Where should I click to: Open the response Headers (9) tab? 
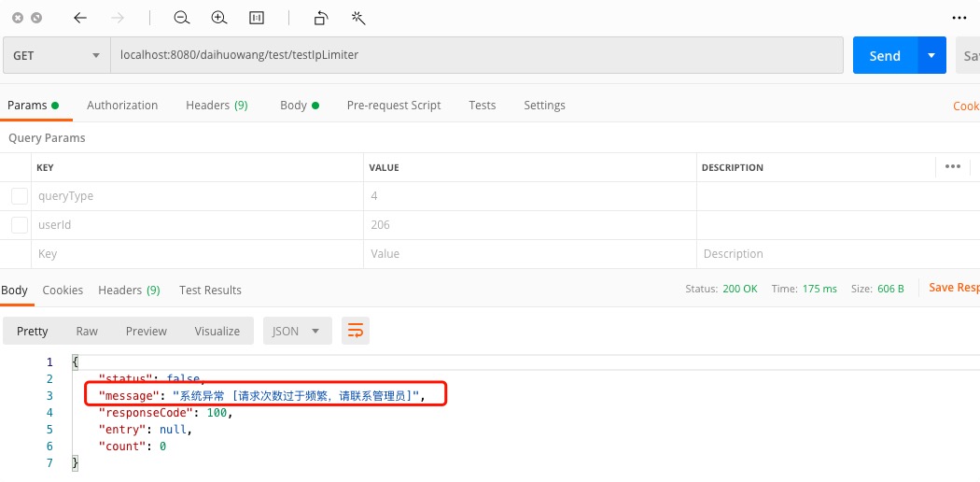pyautogui.click(x=129, y=291)
